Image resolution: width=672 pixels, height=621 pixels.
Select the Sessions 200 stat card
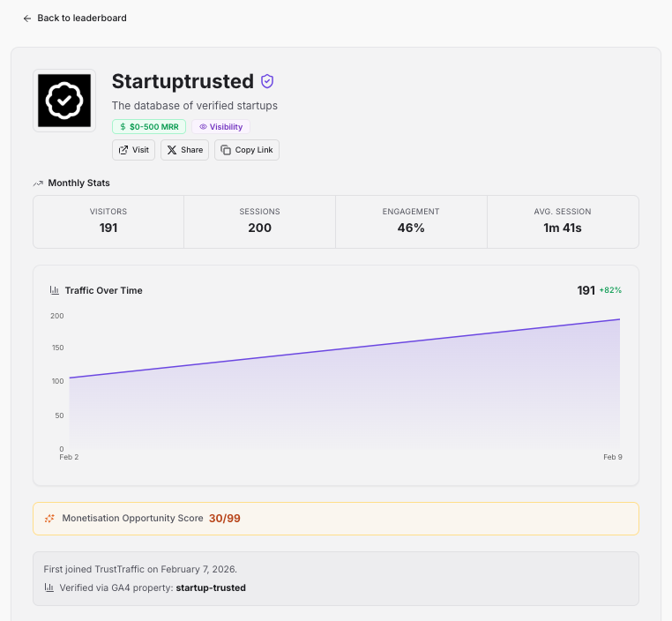[x=259, y=222]
